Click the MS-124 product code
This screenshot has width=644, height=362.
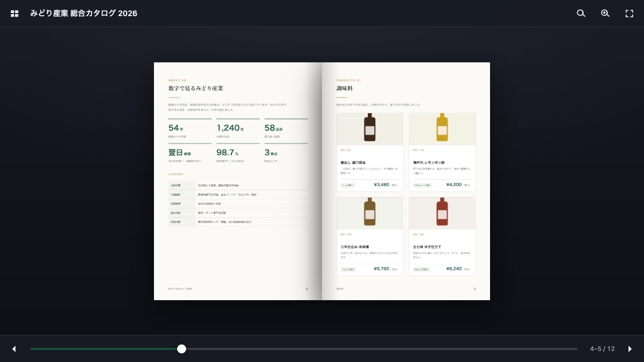pyautogui.click(x=346, y=234)
